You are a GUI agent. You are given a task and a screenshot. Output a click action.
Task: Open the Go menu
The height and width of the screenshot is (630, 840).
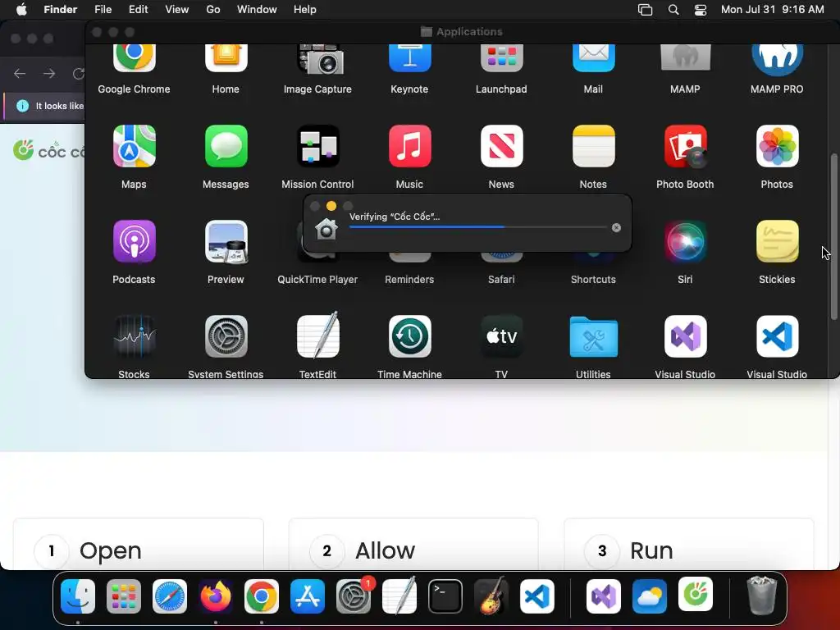pos(213,10)
